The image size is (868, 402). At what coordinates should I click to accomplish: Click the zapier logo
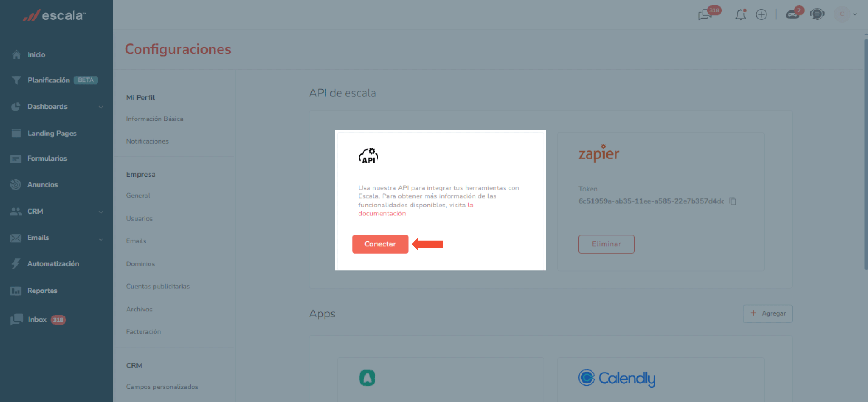coord(599,153)
